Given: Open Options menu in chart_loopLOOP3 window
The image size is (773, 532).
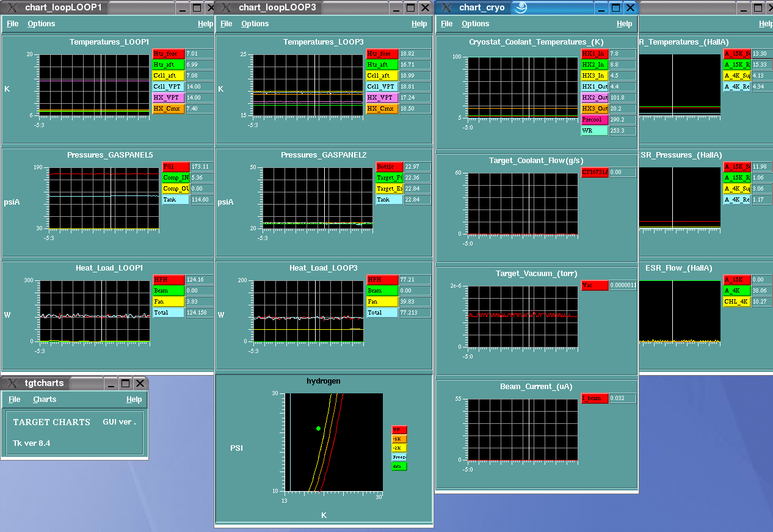Looking at the screenshot, I should click(255, 24).
